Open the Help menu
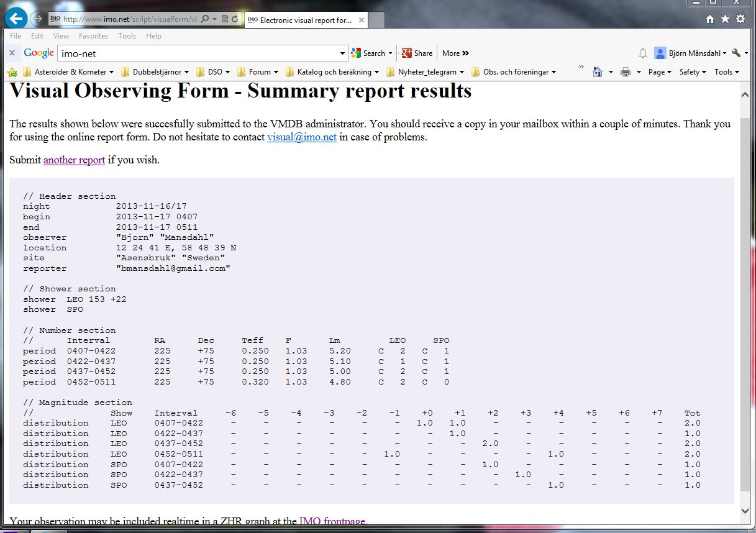Image resolution: width=756 pixels, height=533 pixels. (x=153, y=36)
